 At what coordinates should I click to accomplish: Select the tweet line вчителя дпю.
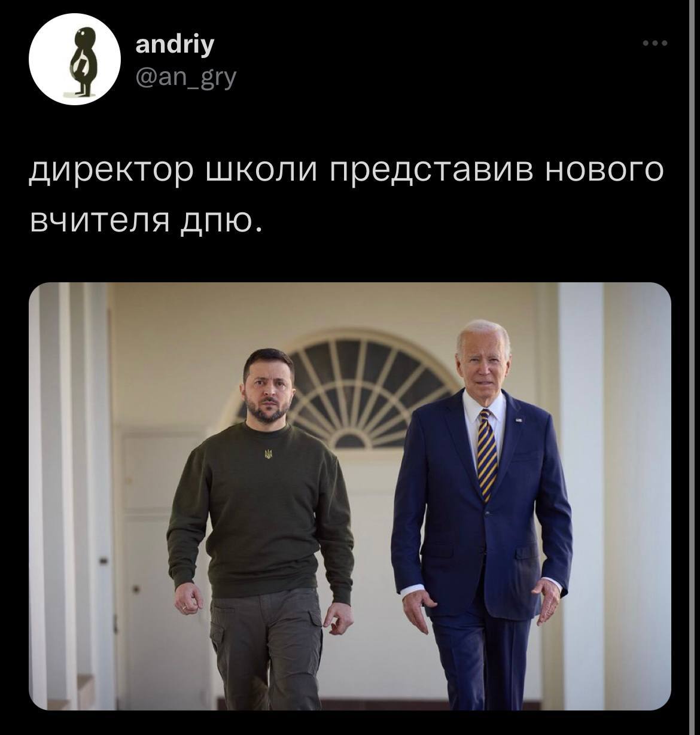pos(146,220)
